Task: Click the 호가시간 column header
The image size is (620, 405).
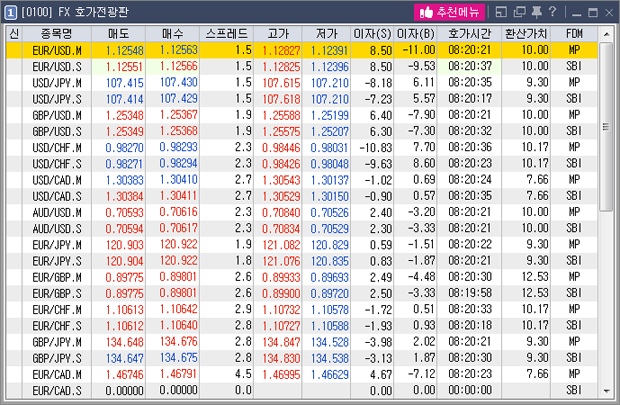Action: click(x=469, y=34)
